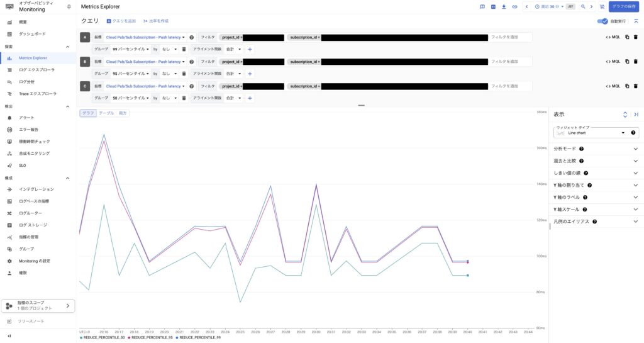Collapse the 表示 side panel with arrow icon
Image resolution: width=644 pixels, height=343 pixels.
click(636, 115)
